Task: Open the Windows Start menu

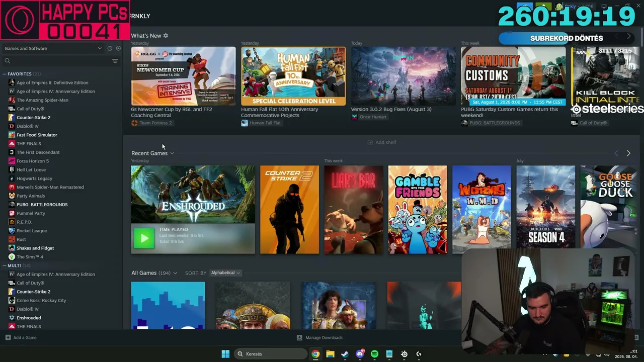Action: point(225,354)
